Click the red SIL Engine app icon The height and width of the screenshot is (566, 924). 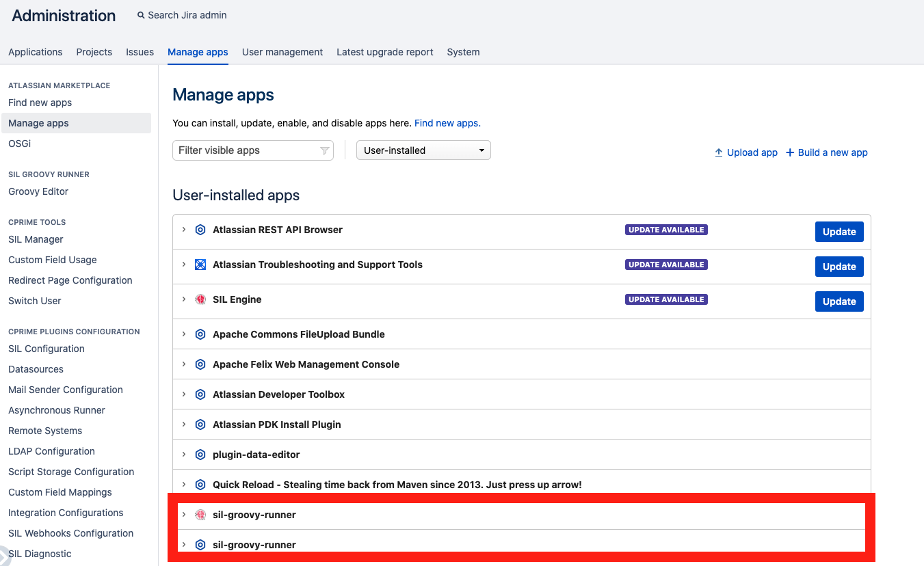point(200,299)
